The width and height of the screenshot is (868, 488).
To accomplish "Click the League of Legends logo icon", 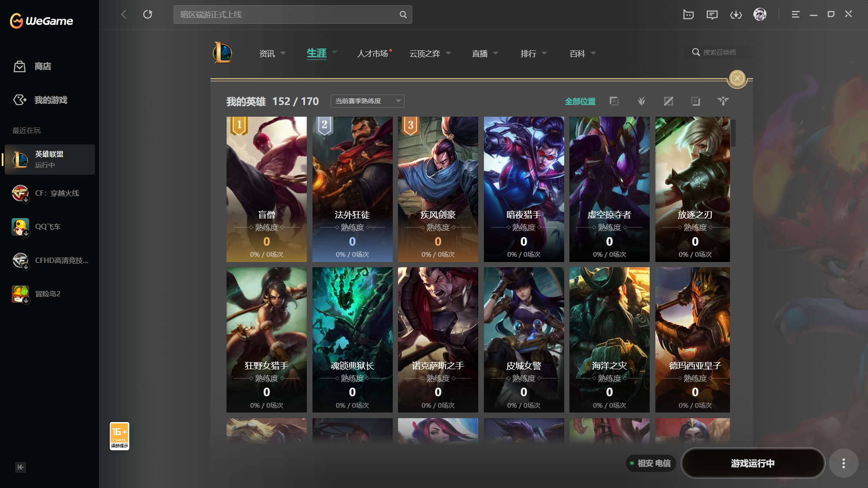I will [223, 53].
